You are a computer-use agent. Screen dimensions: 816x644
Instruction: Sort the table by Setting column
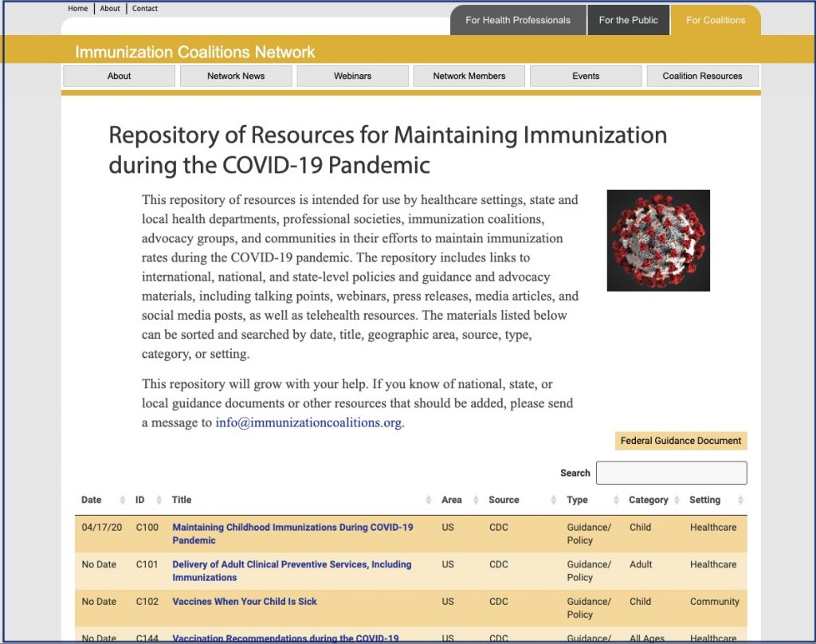[704, 500]
